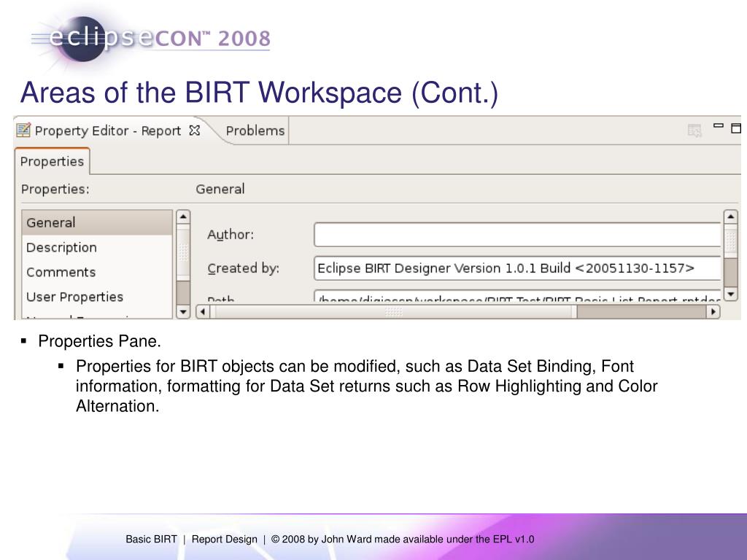Open the Properties sub-tab
This screenshot has width=747, height=560.
(x=52, y=161)
